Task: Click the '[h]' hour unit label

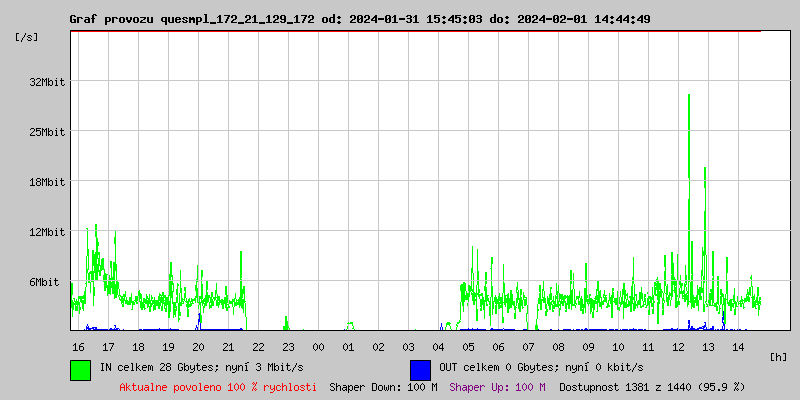Action: 778,356
